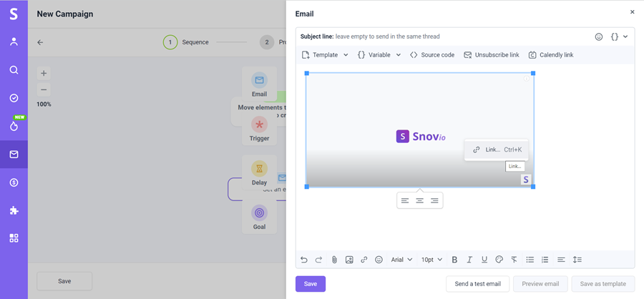This screenshot has width=644, height=299.
Task: Align image to the right
Action: [x=434, y=201]
